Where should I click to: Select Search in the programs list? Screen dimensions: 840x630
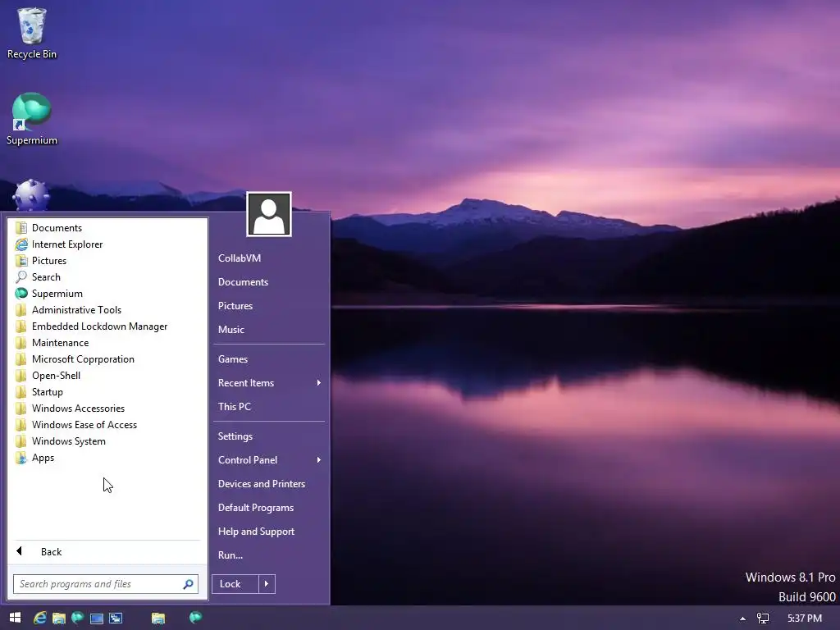coord(107,277)
